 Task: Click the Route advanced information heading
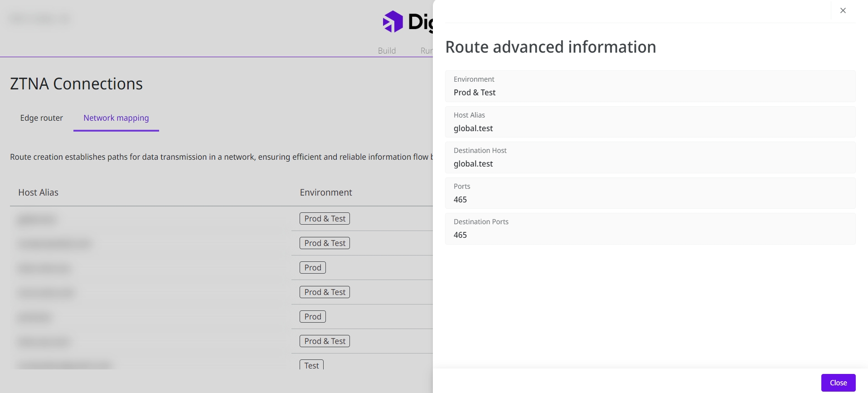[x=550, y=47]
